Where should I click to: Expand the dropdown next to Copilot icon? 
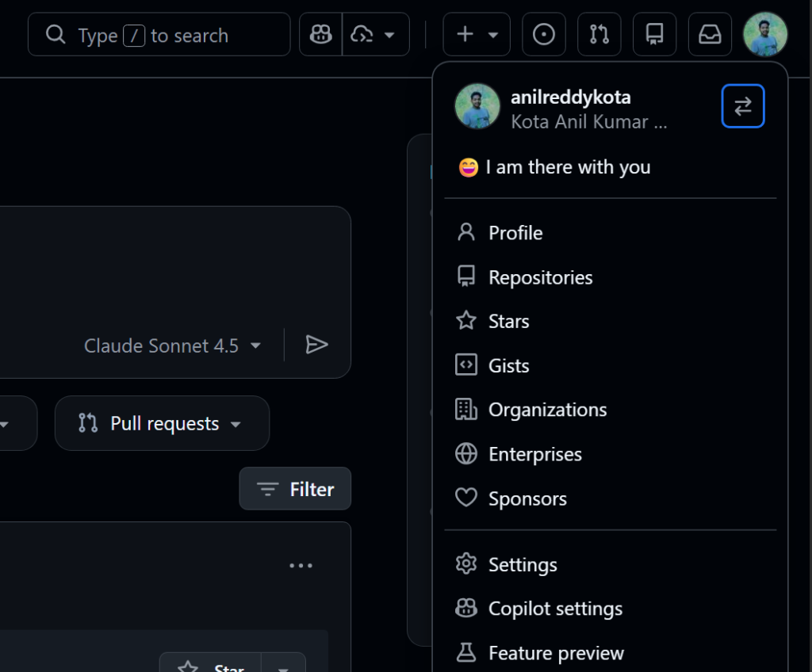375,35
